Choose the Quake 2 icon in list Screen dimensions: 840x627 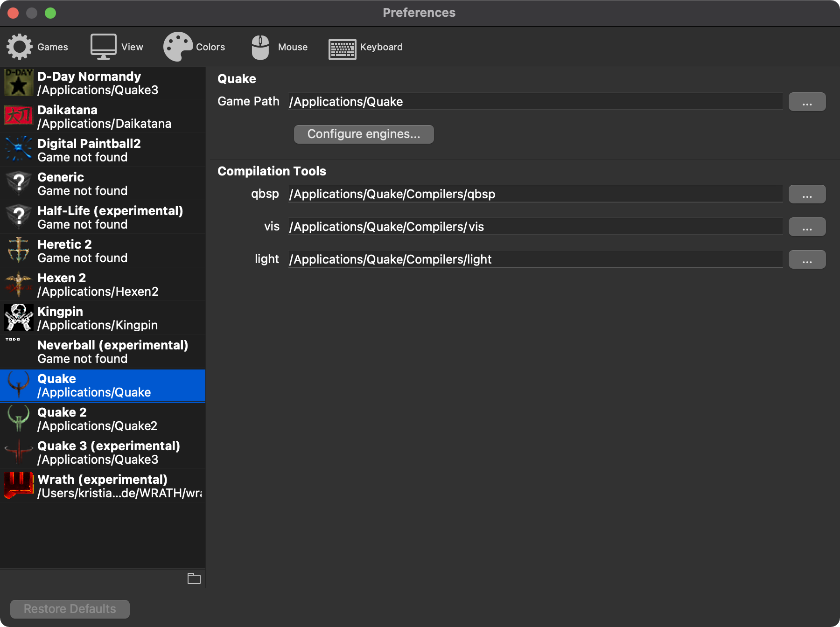[x=19, y=418]
